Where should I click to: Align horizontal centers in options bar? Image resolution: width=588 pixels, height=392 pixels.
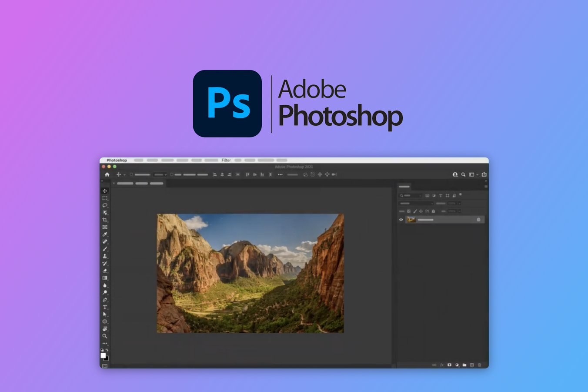click(222, 174)
